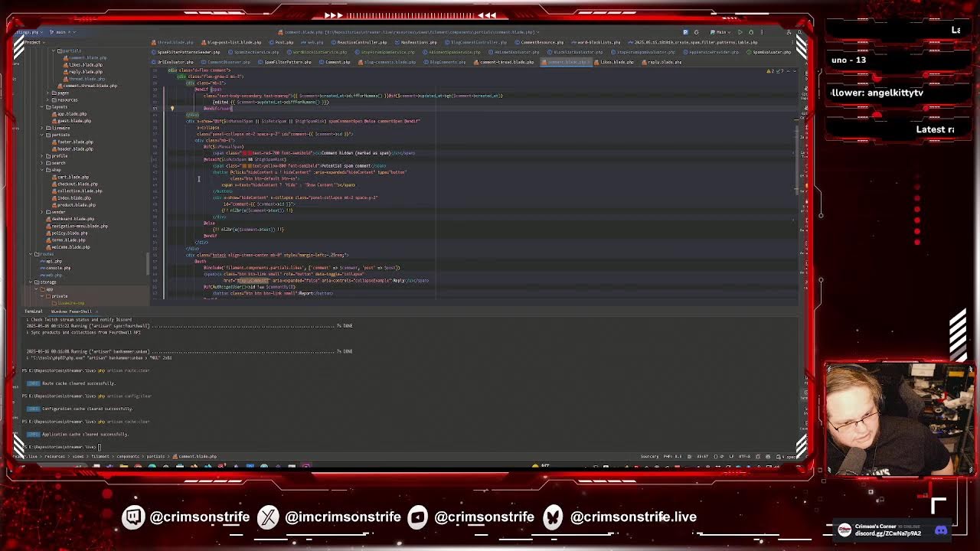The width and height of the screenshot is (980, 551).
Task: Jump to the previous highlighted problem arrow
Action: tap(788, 71)
